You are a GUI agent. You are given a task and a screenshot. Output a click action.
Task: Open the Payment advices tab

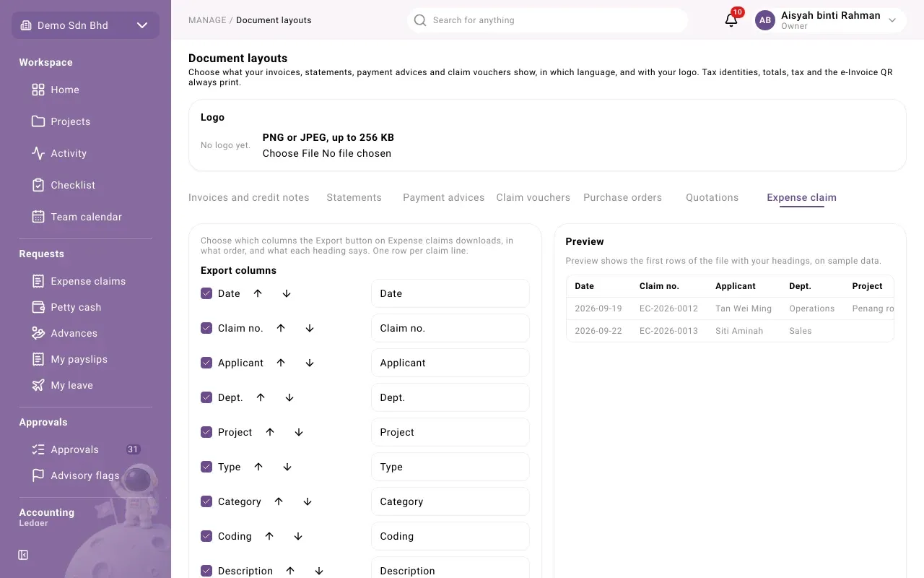pyautogui.click(x=444, y=197)
